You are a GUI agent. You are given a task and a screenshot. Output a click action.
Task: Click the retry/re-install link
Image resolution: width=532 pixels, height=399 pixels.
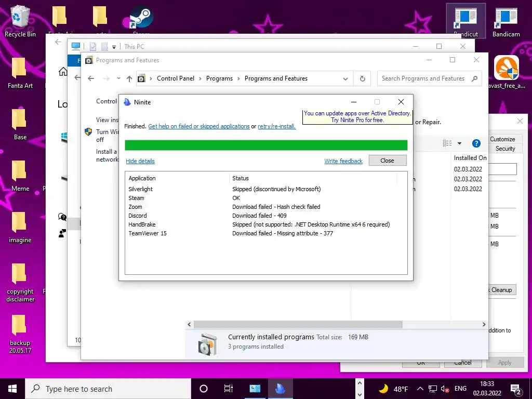(x=276, y=126)
